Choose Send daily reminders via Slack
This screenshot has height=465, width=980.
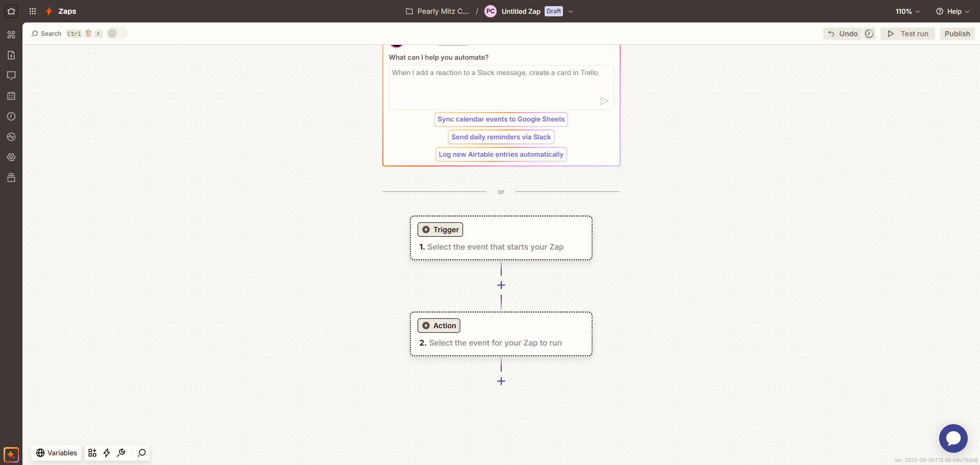click(501, 137)
